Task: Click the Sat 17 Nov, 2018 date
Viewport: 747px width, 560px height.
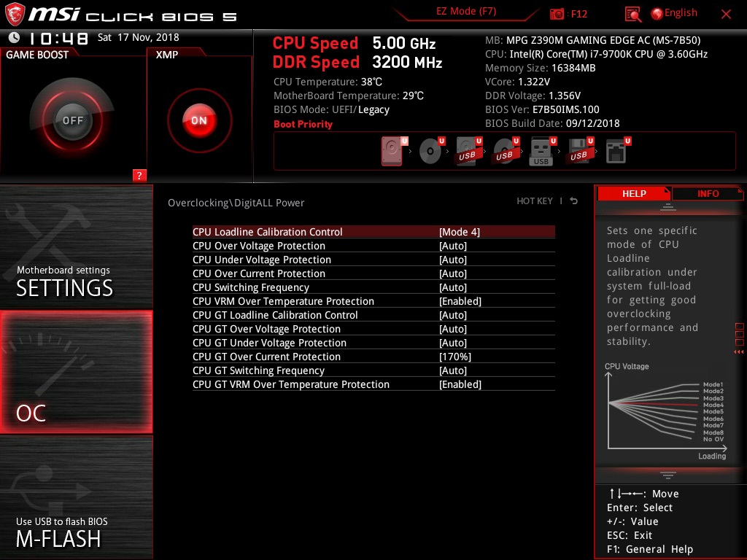Action: point(138,37)
